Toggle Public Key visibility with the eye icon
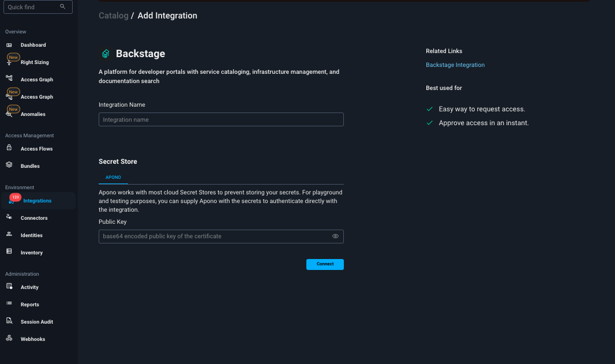Image resolution: width=615 pixels, height=364 pixels. [335, 237]
